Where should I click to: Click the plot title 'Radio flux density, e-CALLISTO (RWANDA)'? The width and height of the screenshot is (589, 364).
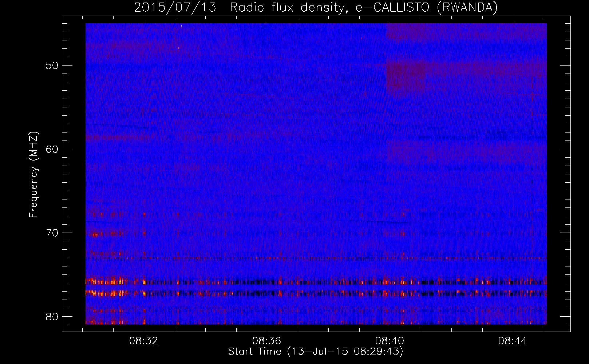point(364,7)
